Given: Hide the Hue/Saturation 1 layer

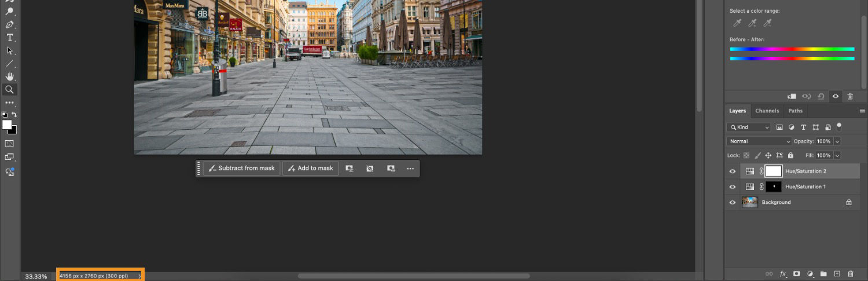Looking at the screenshot, I should pyautogui.click(x=733, y=187).
